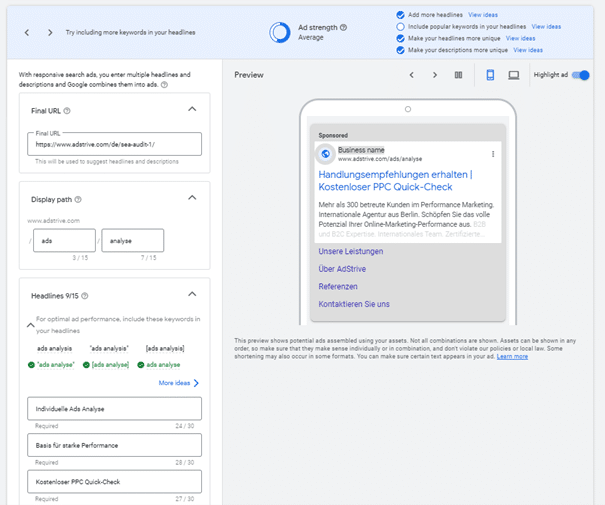Click the unchecked popular keywords circle
605x505 pixels.
click(401, 27)
